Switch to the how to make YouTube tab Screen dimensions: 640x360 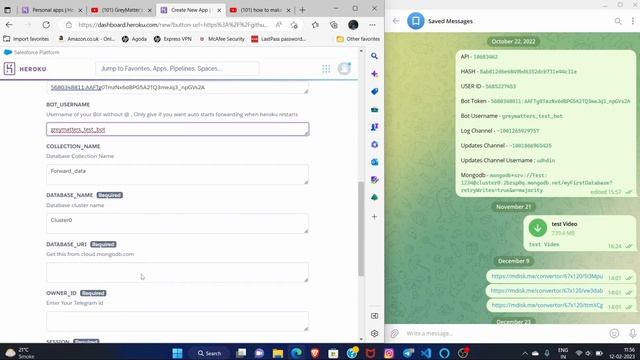tap(260, 10)
